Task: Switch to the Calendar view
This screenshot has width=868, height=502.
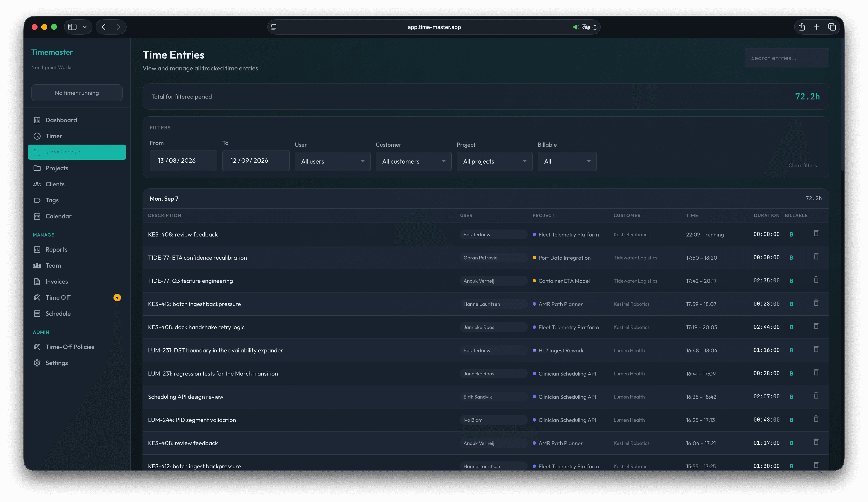Action: [77, 216]
